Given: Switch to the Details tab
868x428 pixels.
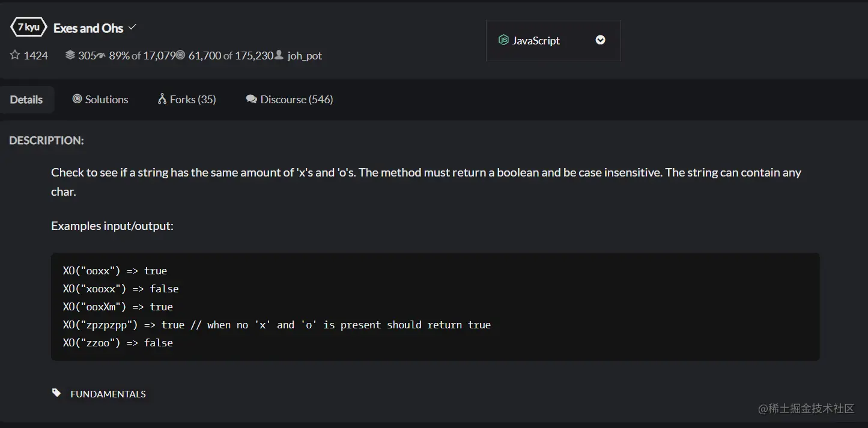Looking at the screenshot, I should (x=26, y=100).
